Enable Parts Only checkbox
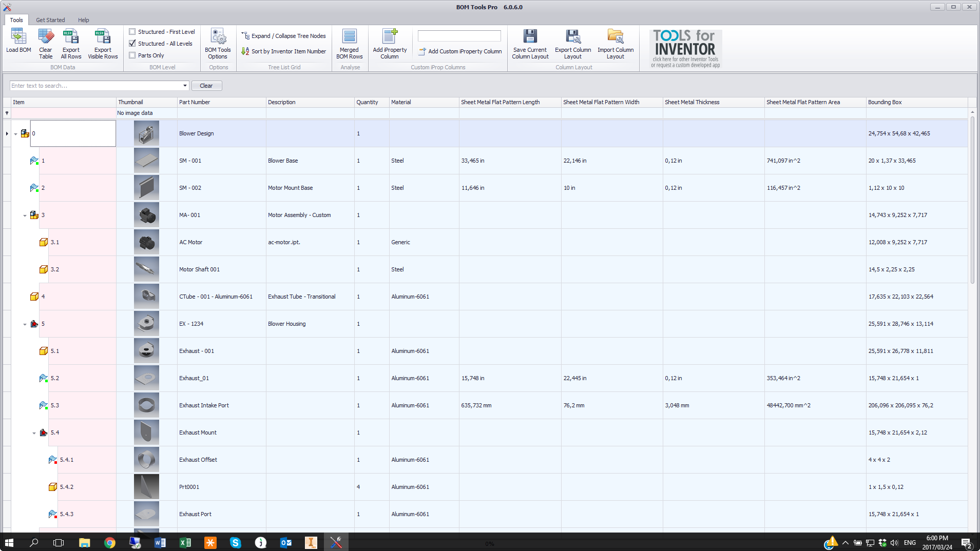This screenshot has height=551, width=980. [x=132, y=55]
